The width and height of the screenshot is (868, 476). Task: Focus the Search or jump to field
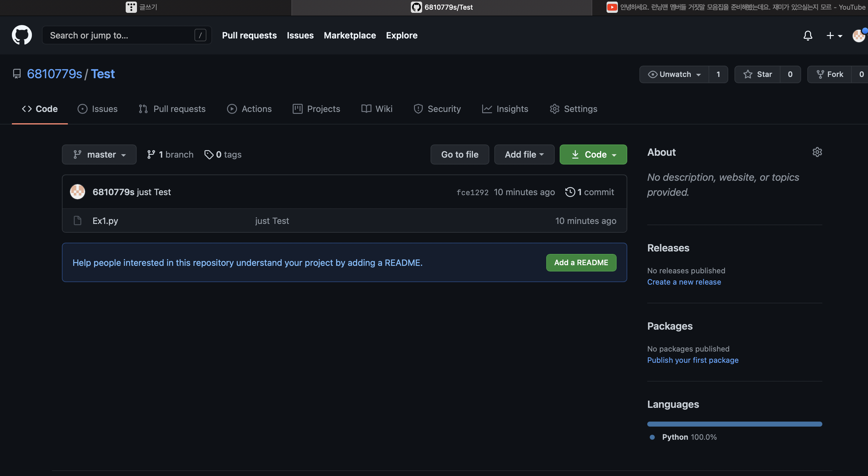[x=121, y=35]
